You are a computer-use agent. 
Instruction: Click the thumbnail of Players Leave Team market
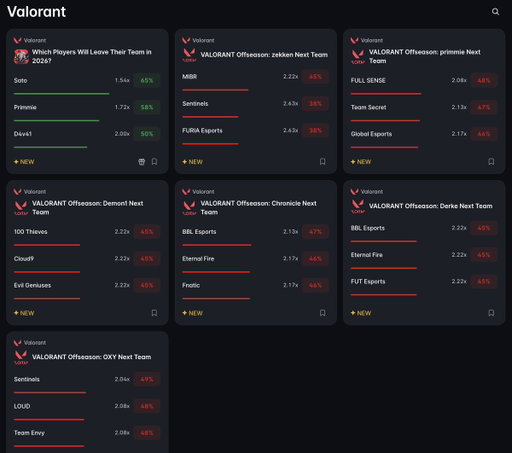[x=21, y=56]
